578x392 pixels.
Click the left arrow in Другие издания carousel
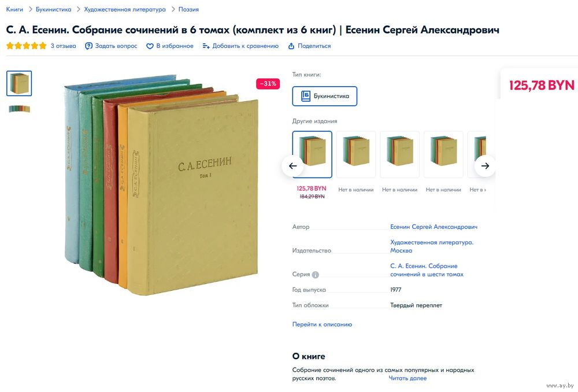tap(292, 166)
